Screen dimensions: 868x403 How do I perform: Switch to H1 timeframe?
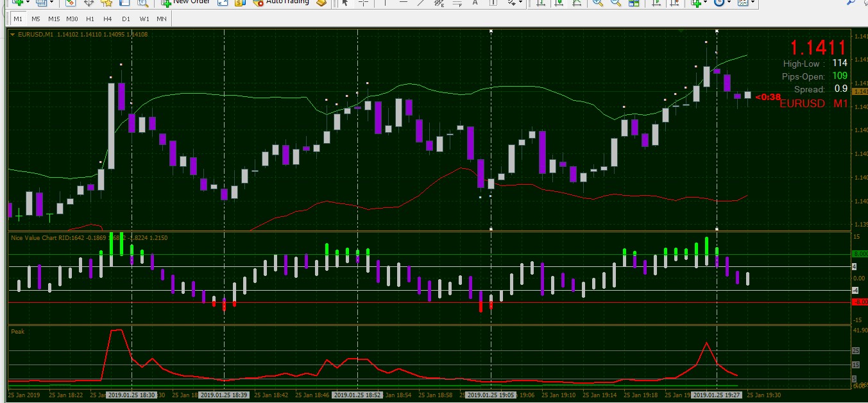90,19
